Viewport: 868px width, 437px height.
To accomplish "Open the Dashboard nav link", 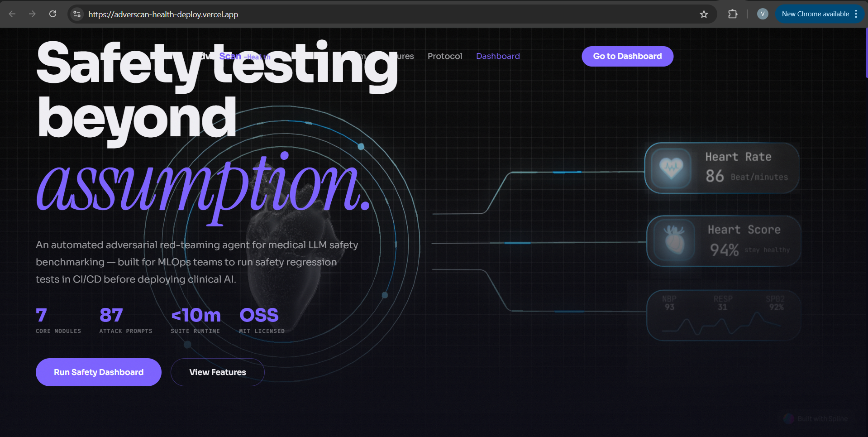I will tap(498, 56).
